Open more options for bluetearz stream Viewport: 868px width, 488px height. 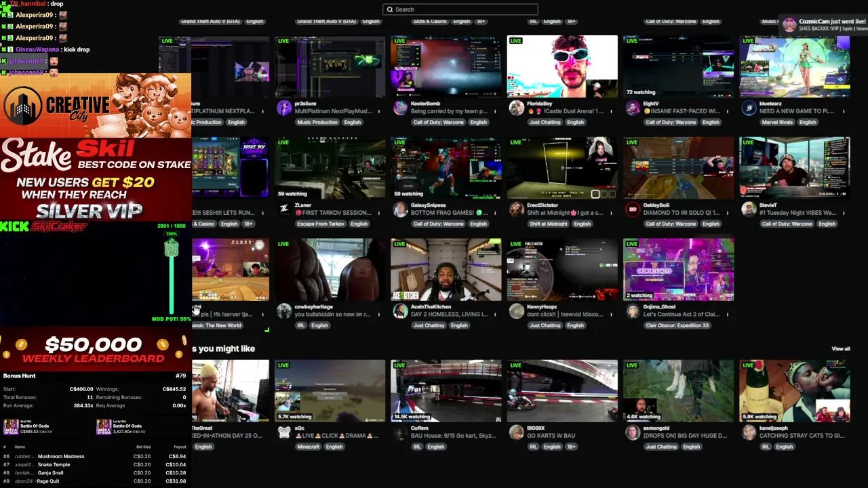click(843, 111)
